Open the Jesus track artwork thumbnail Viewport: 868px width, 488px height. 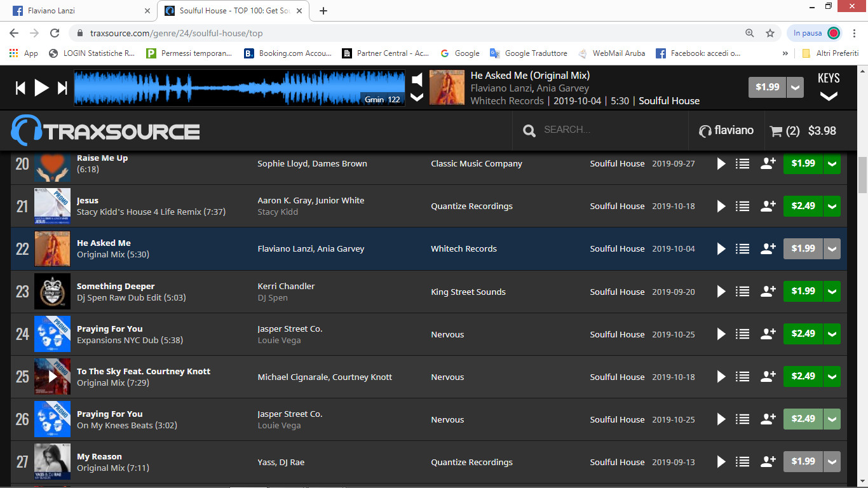pos(53,207)
